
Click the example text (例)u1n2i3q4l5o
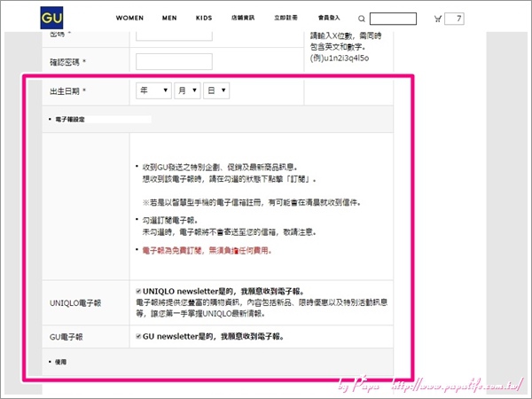tap(340, 58)
